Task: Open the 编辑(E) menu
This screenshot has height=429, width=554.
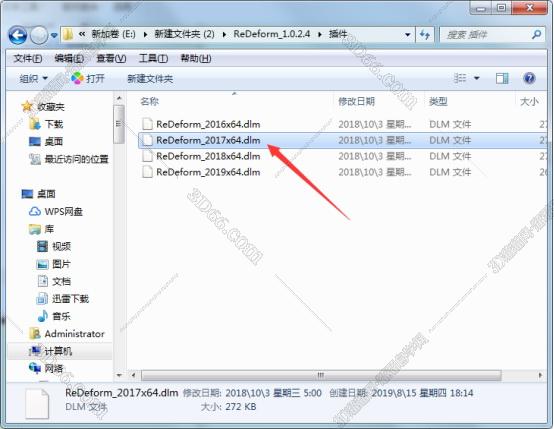Action: (69, 58)
